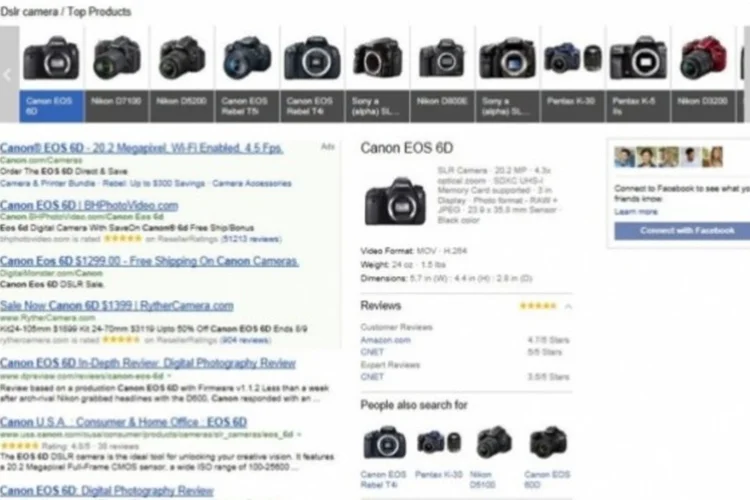Image resolution: width=750 pixels, height=500 pixels.
Task: Open the 'Camera Accessories' ad sublink
Action: pos(252,183)
